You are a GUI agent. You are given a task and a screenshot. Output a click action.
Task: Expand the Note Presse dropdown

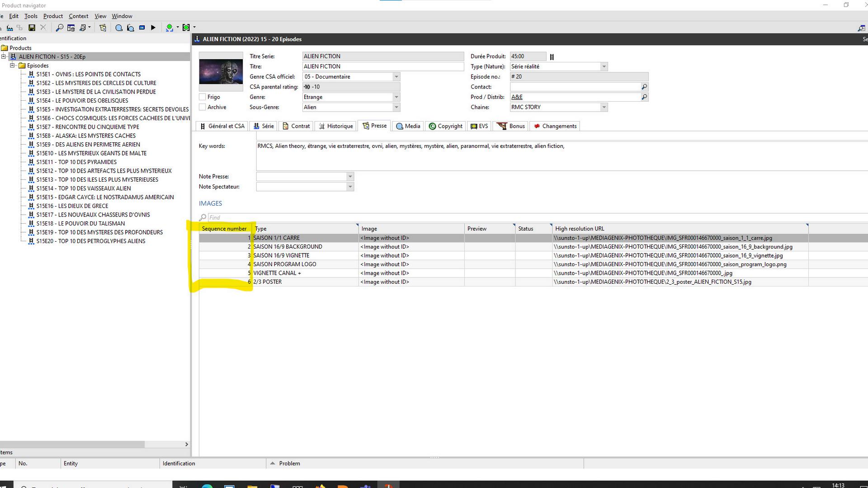[350, 177]
